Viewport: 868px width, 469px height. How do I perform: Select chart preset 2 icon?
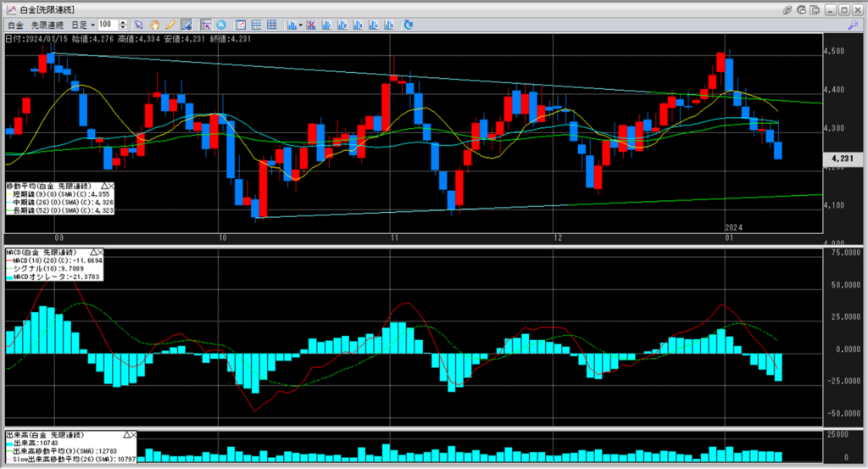tap(342, 25)
